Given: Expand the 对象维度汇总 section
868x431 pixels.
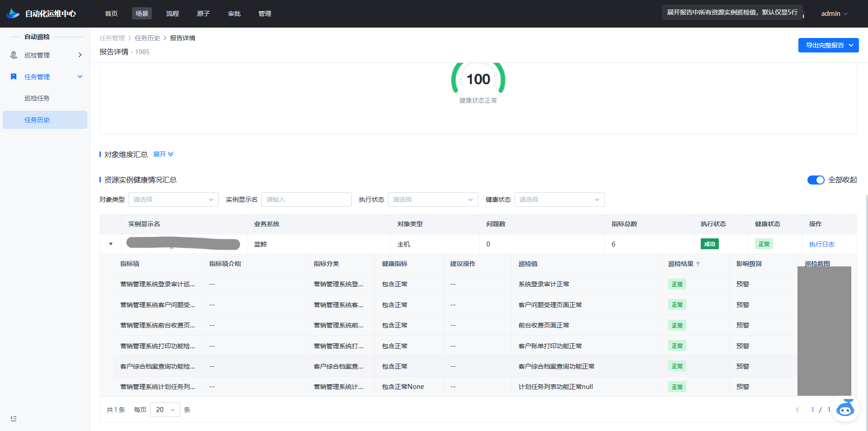Looking at the screenshot, I should (x=163, y=154).
